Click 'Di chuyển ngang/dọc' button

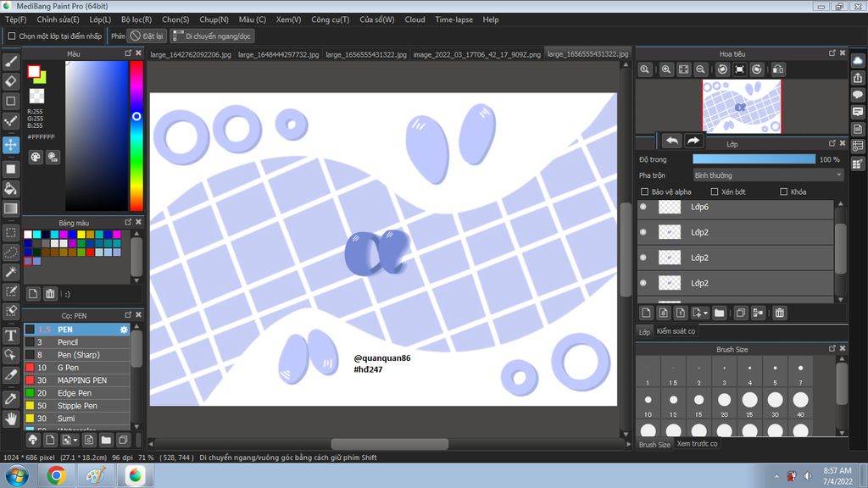click(x=211, y=36)
